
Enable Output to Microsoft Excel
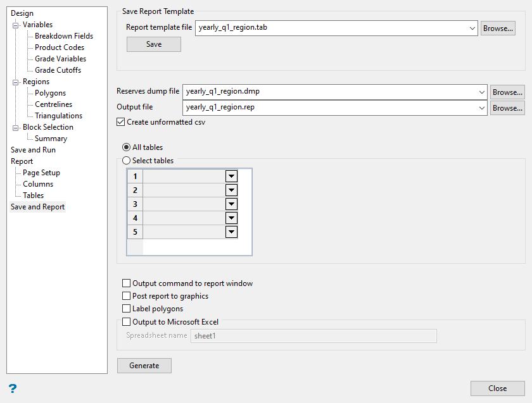(x=127, y=322)
